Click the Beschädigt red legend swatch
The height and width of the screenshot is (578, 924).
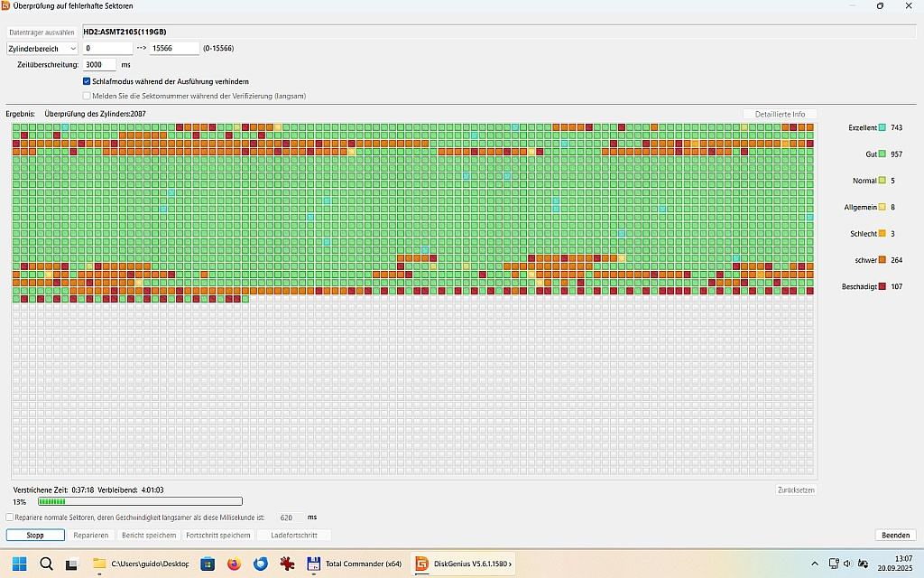[882, 286]
